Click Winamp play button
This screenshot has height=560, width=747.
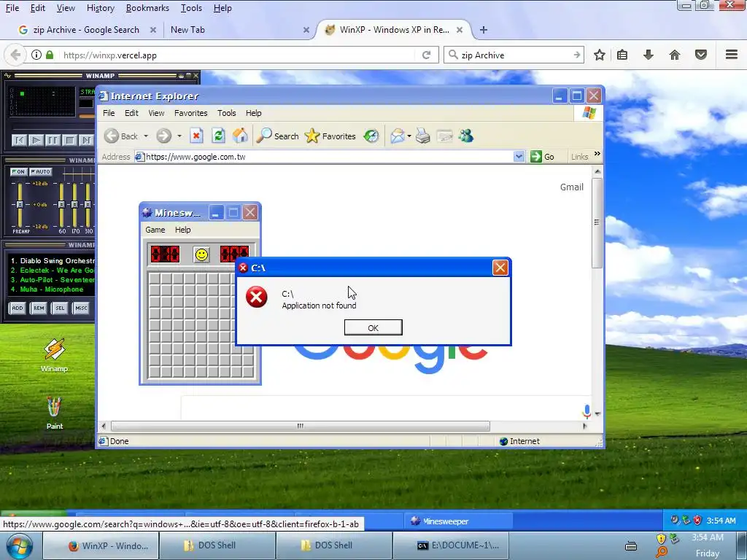coord(36,140)
